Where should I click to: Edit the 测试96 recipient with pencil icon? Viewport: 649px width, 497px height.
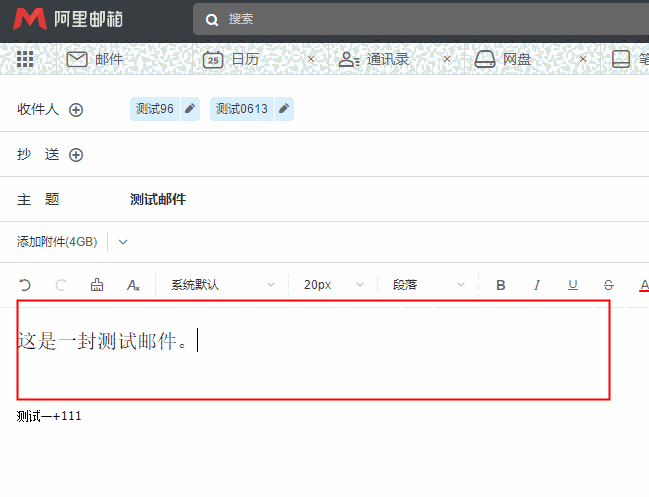pyautogui.click(x=190, y=109)
